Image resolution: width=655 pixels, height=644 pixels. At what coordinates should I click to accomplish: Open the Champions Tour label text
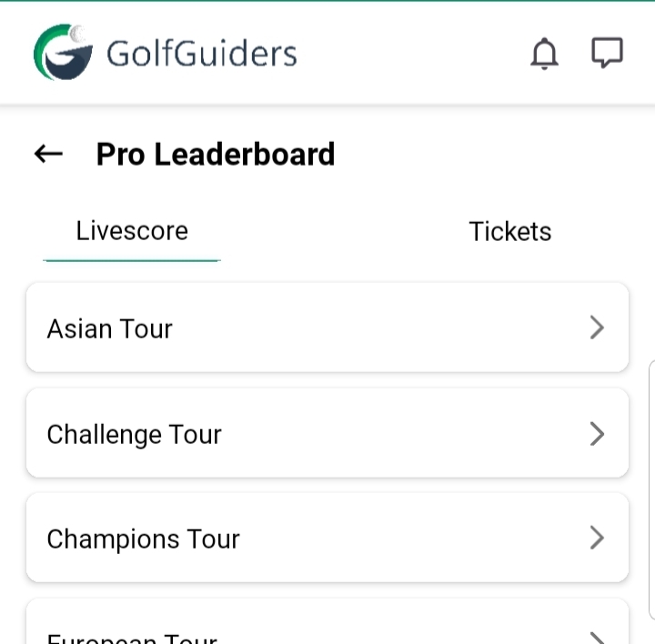pos(143,539)
